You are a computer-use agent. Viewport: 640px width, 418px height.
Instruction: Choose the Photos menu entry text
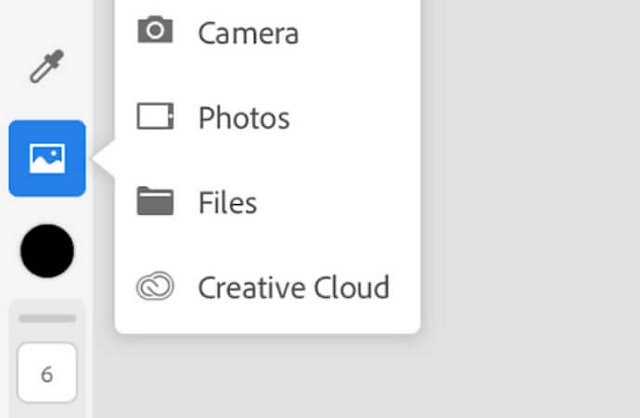coord(244,118)
